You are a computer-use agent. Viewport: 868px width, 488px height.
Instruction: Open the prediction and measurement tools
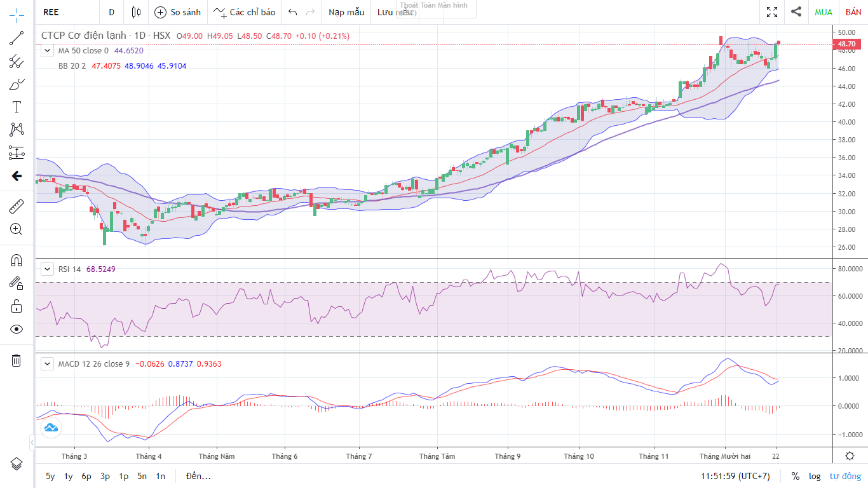(17, 152)
